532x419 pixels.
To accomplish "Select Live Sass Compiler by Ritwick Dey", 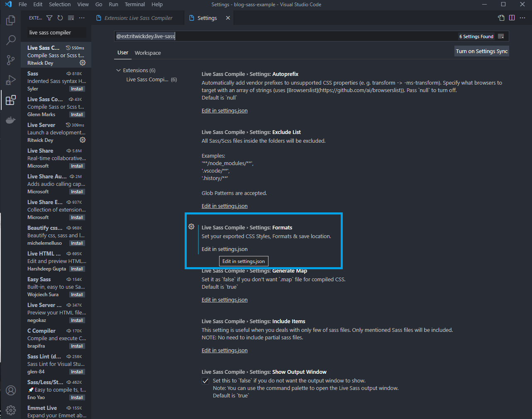I will pos(56,55).
